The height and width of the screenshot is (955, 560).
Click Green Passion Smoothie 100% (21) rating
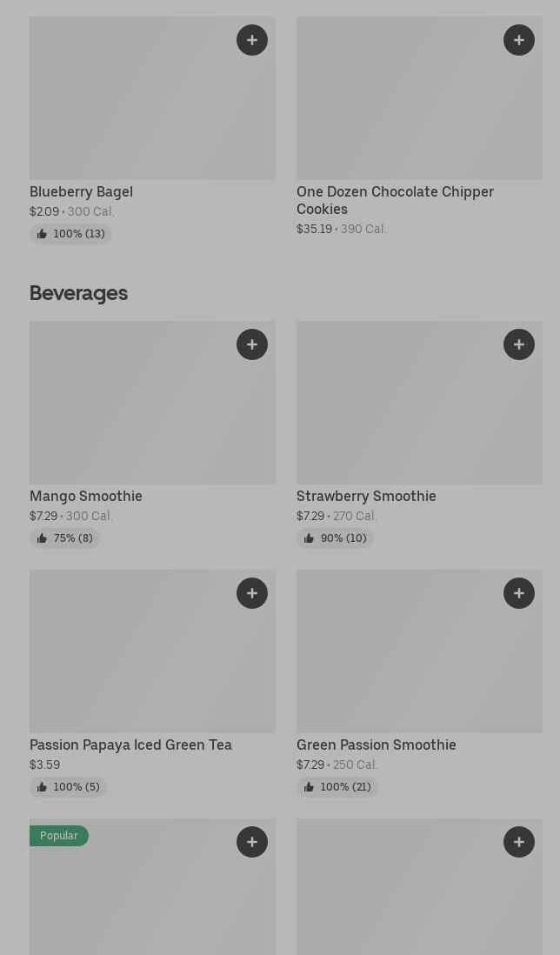click(x=337, y=787)
